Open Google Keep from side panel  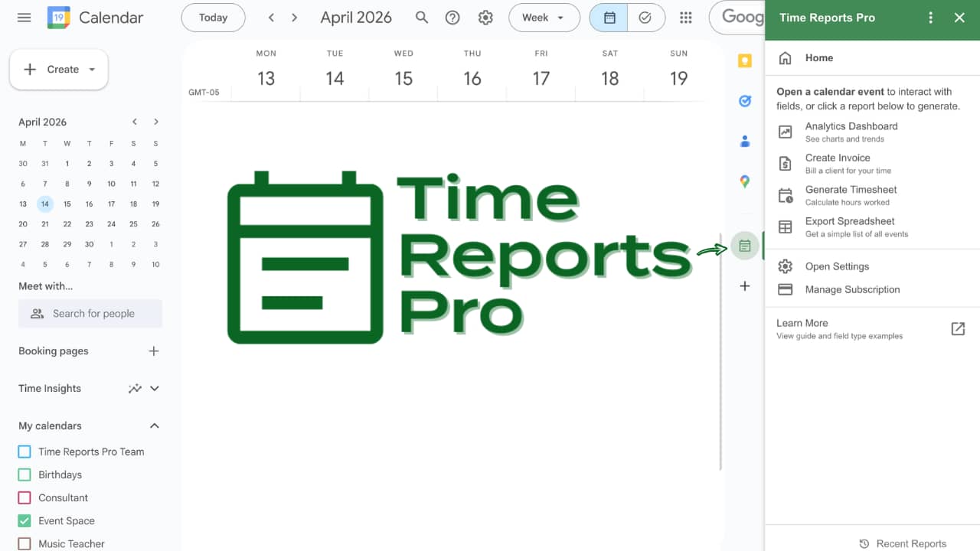click(x=744, y=61)
